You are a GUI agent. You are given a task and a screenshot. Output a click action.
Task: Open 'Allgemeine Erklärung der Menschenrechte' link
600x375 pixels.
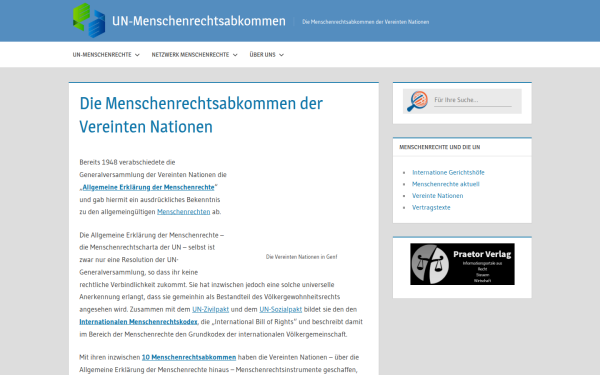[x=148, y=187]
